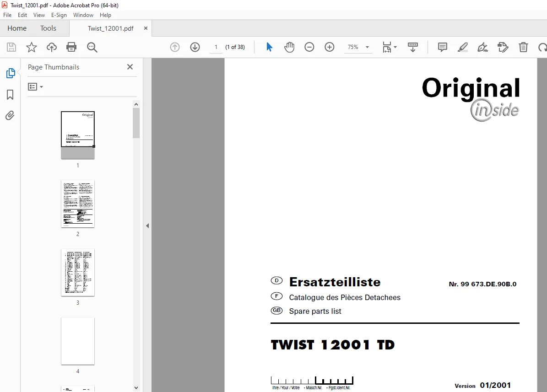Go to previous page arrow
This screenshot has height=392, width=547.
175,47
